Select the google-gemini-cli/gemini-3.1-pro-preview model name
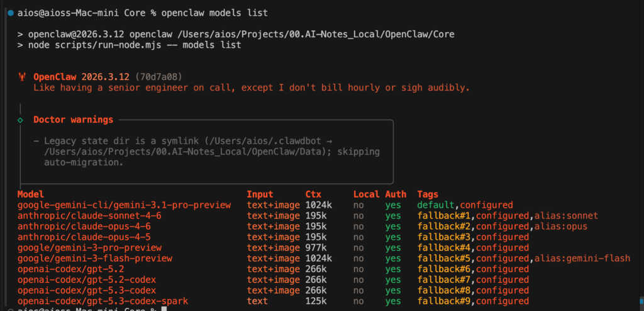Viewport: 644px width, 311px height. point(124,205)
